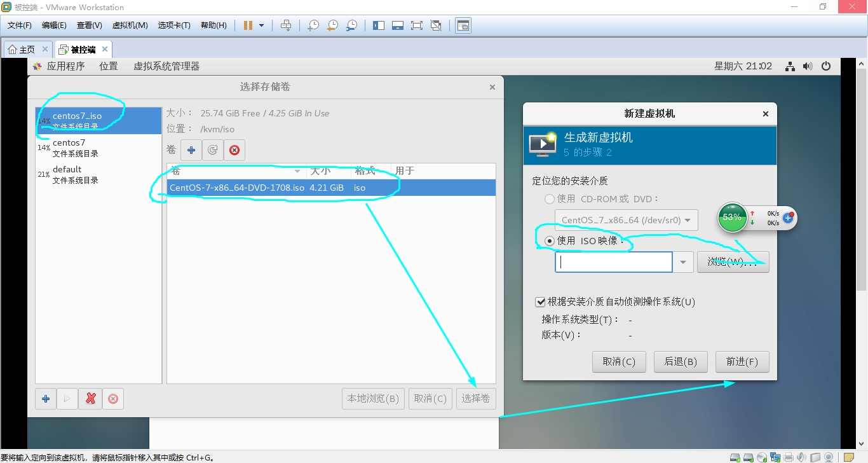Open the 查看(V) menu
Image resolution: width=868 pixels, height=463 pixels.
point(90,25)
